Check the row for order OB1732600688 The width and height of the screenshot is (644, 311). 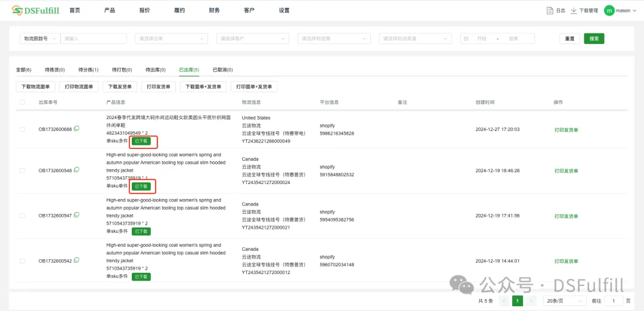point(23,129)
